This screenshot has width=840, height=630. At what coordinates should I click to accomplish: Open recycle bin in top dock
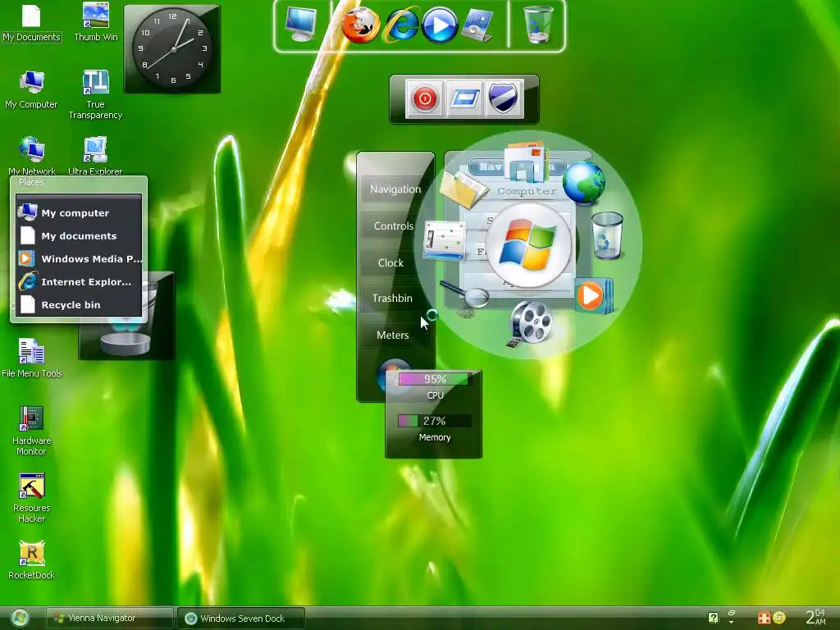(x=538, y=24)
